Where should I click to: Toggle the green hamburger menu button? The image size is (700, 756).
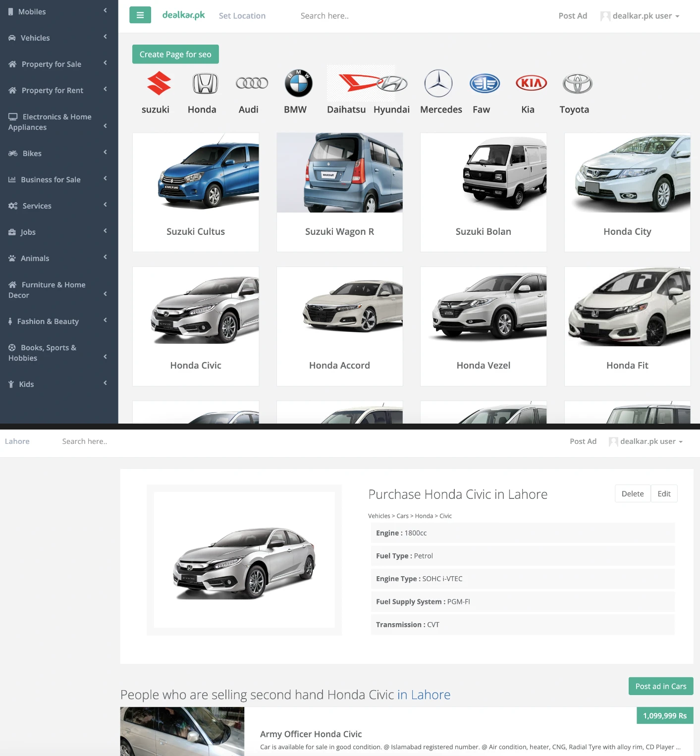click(140, 15)
